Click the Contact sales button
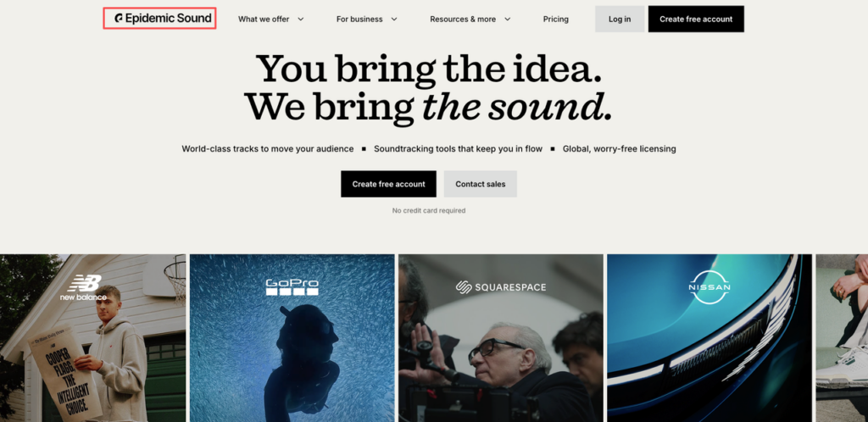The width and height of the screenshot is (868, 422). point(481,184)
